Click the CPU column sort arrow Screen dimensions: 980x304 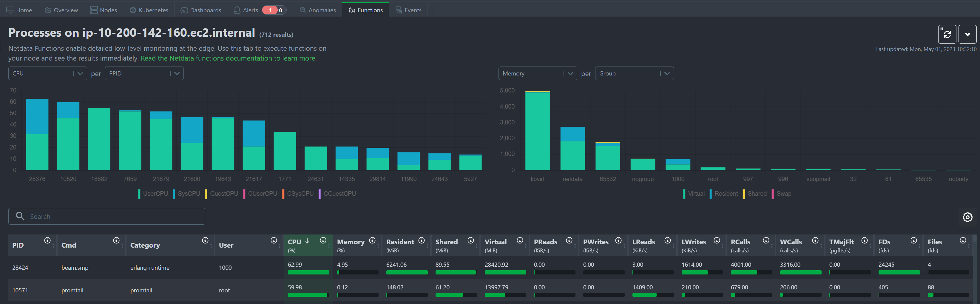pyautogui.click(x=307, y=241)
